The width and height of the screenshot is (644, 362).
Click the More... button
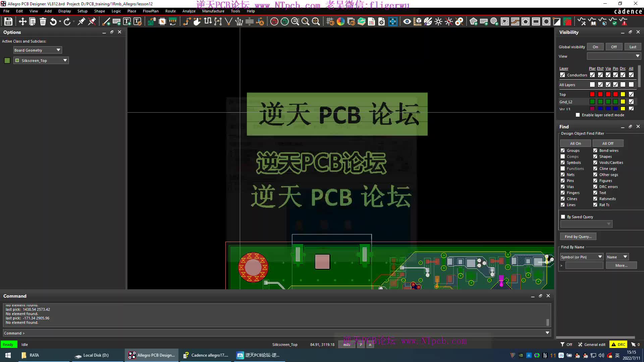point(621,265)
